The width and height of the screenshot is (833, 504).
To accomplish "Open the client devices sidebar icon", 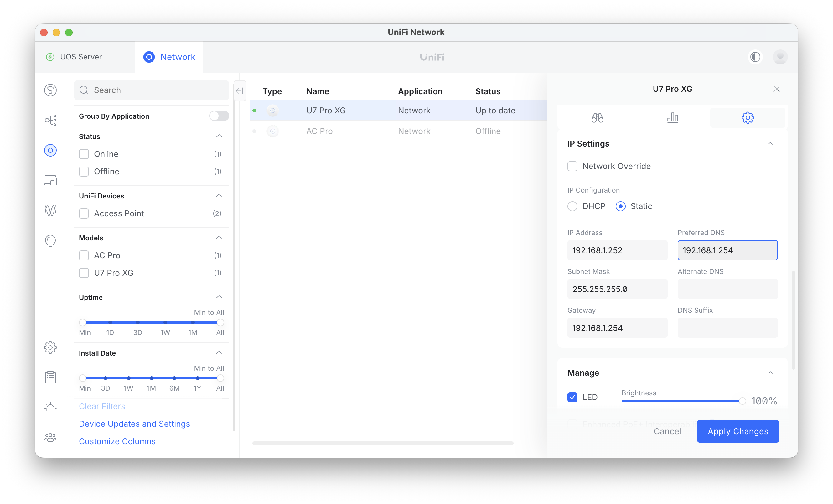I will 50,180.
